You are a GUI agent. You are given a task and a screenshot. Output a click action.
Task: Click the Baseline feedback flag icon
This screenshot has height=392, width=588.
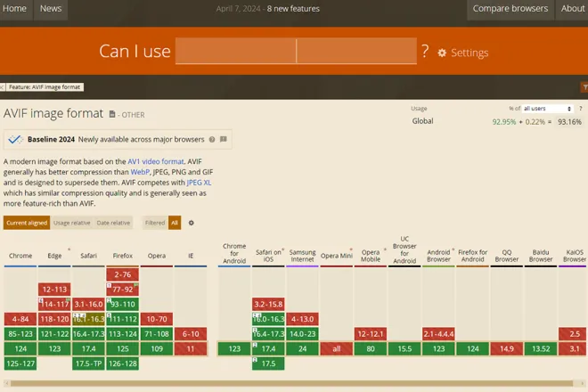[x=224, y=139]
